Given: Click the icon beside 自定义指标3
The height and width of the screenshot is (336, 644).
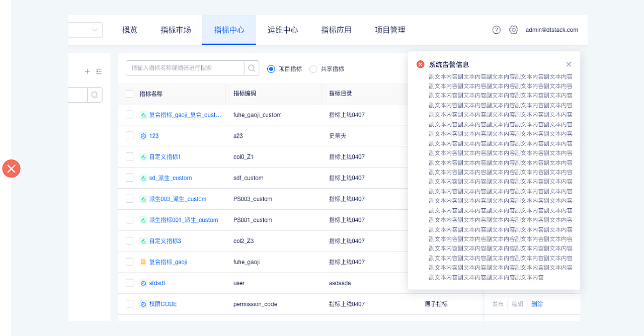Looking at the screenshot, I should pos(143,241).
